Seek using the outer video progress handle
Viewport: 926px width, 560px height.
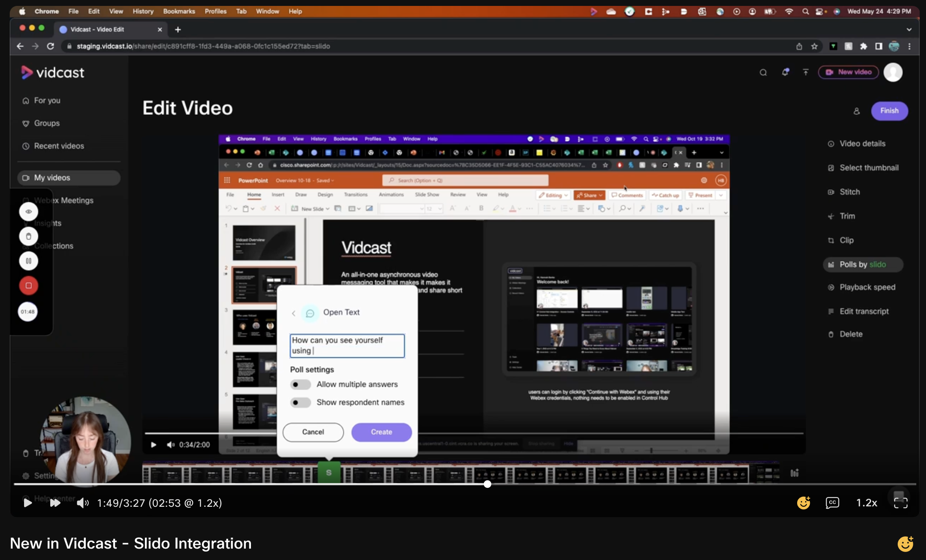488,484
